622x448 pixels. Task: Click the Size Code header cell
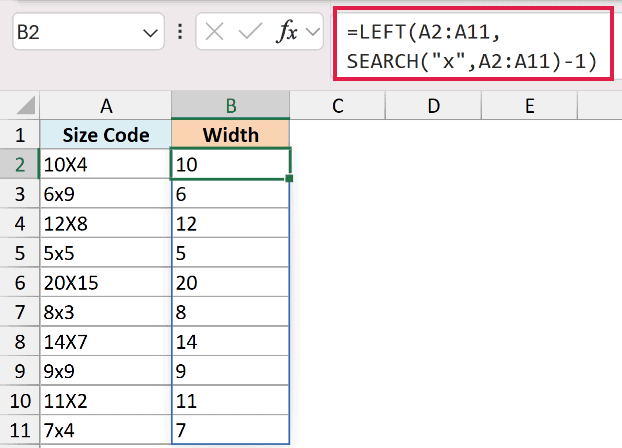(106, 135)
